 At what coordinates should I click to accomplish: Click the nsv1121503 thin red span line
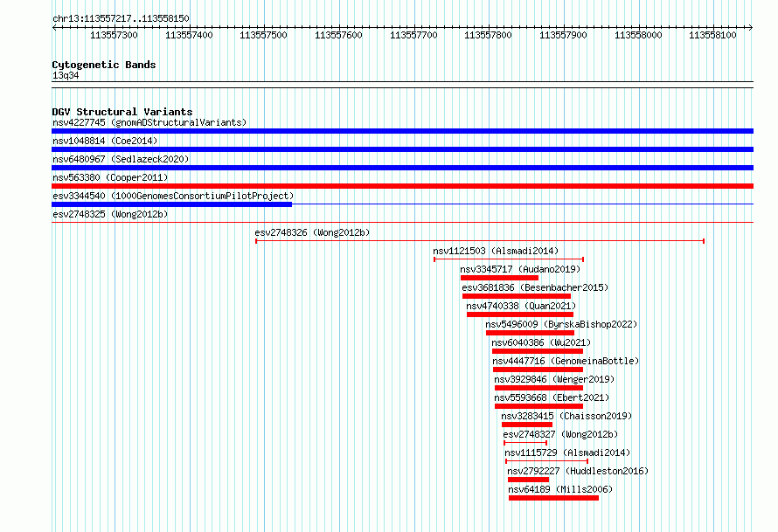point(509,259)
